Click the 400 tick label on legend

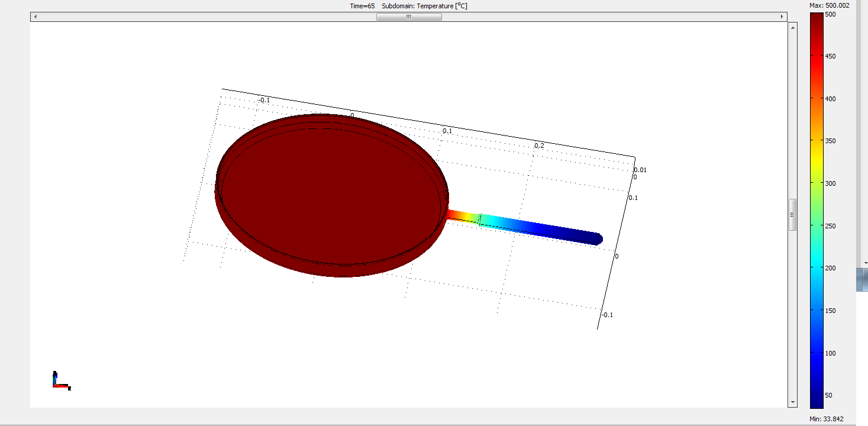[x=831, y=99]
